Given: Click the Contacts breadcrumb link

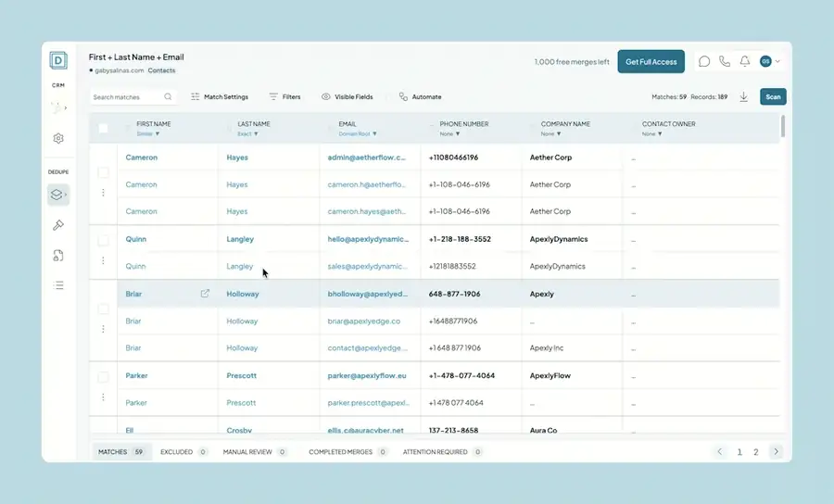Looking at the screenshot, I should coord(161,70).
